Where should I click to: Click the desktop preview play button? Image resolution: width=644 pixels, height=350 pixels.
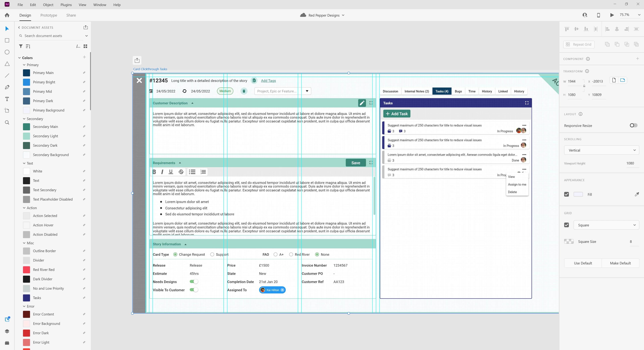(612, 15)
